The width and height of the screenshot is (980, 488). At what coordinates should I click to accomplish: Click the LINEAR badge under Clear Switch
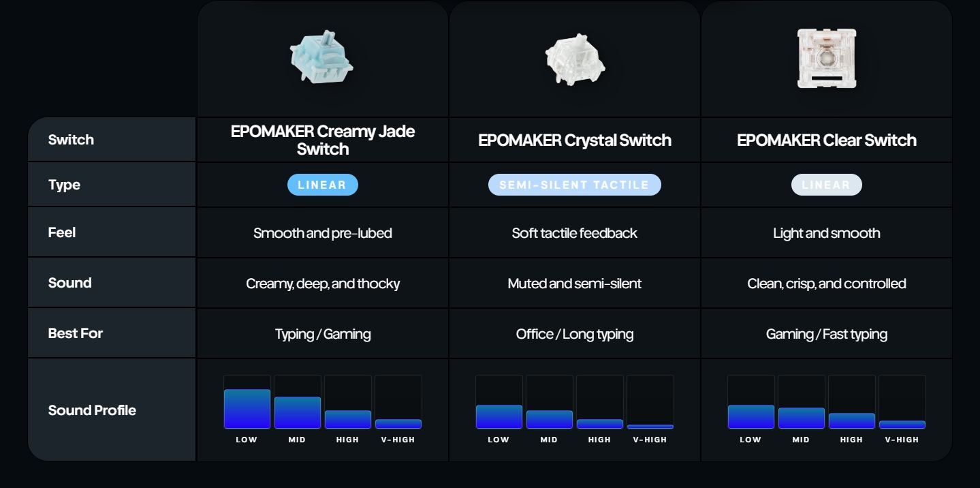pos(827,185)
